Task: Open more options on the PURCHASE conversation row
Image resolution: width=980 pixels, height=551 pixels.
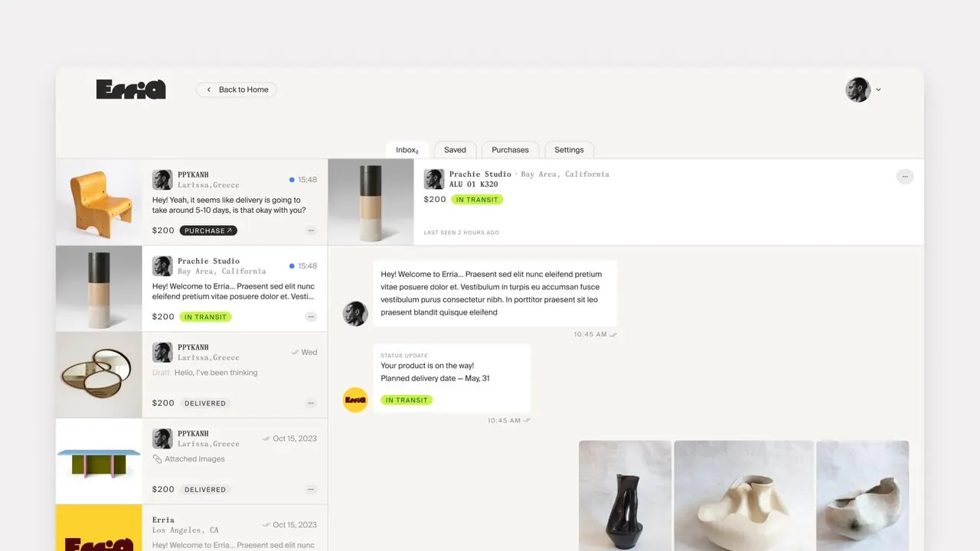Action: point(311,230)
